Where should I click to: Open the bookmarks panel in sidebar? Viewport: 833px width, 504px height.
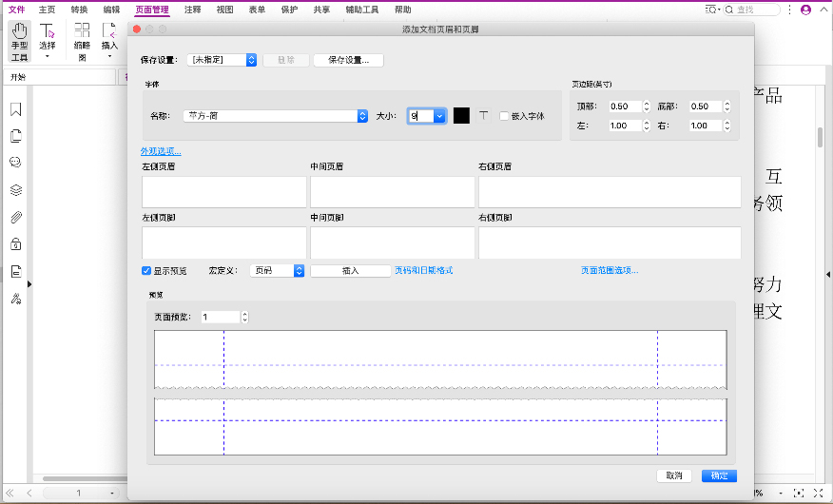pos(16,109)
